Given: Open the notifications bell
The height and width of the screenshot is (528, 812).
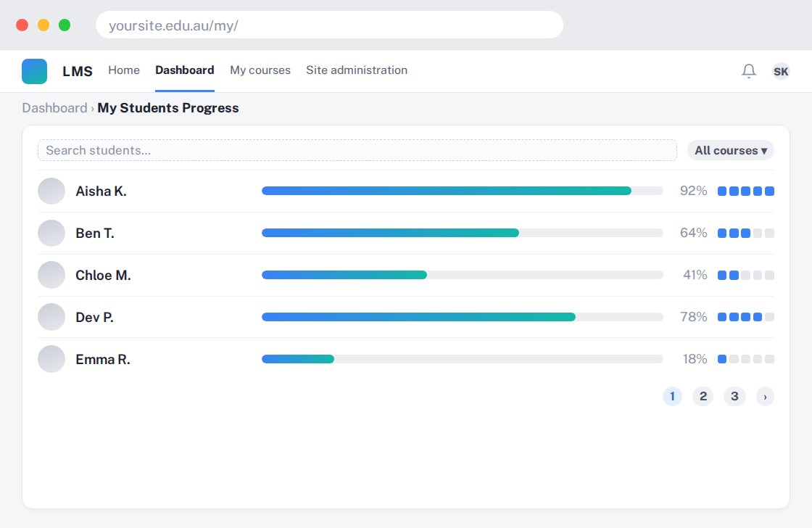Looking at the screenshot, I should point(748,71).
